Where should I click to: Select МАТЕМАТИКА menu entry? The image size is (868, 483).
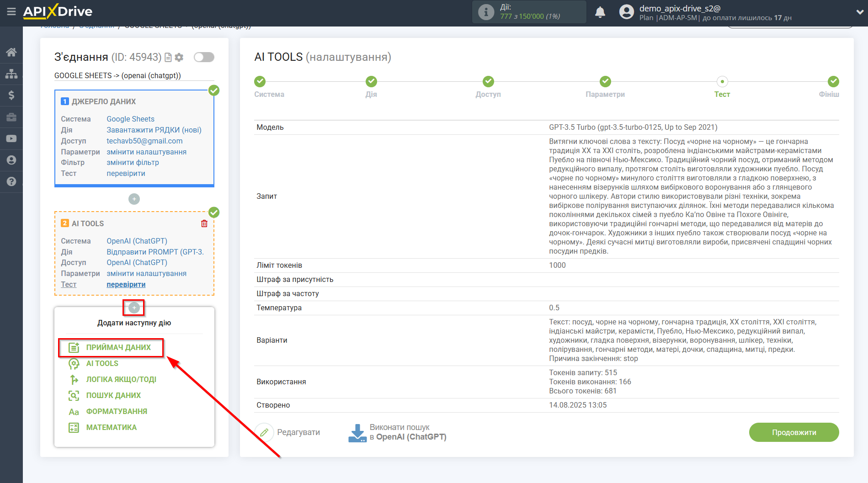click(x=112, y=428)
